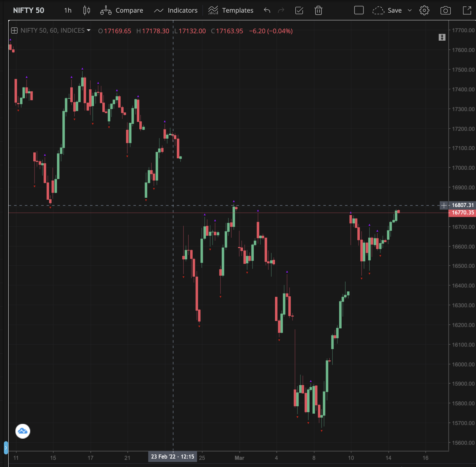Click the pop-out arrow icon
This screenshot has width=476, height=467.
pyautogui.click(x=467, y=10)
